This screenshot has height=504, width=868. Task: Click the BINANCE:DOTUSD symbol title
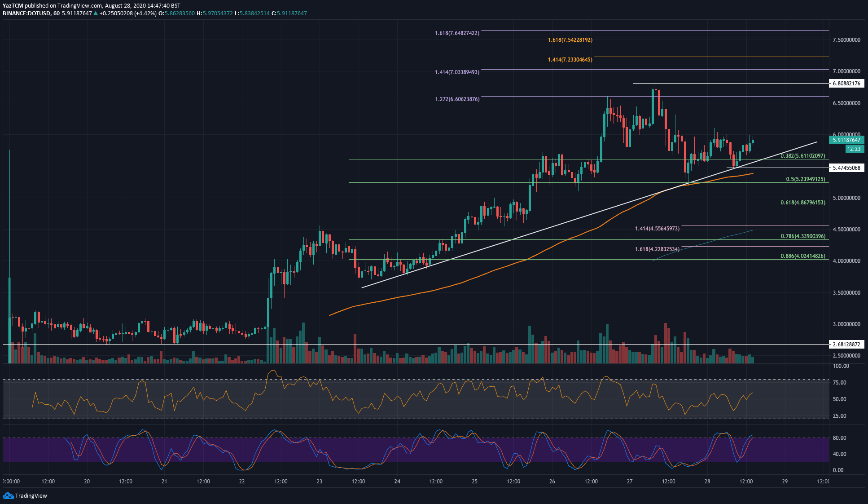(26, 13)
